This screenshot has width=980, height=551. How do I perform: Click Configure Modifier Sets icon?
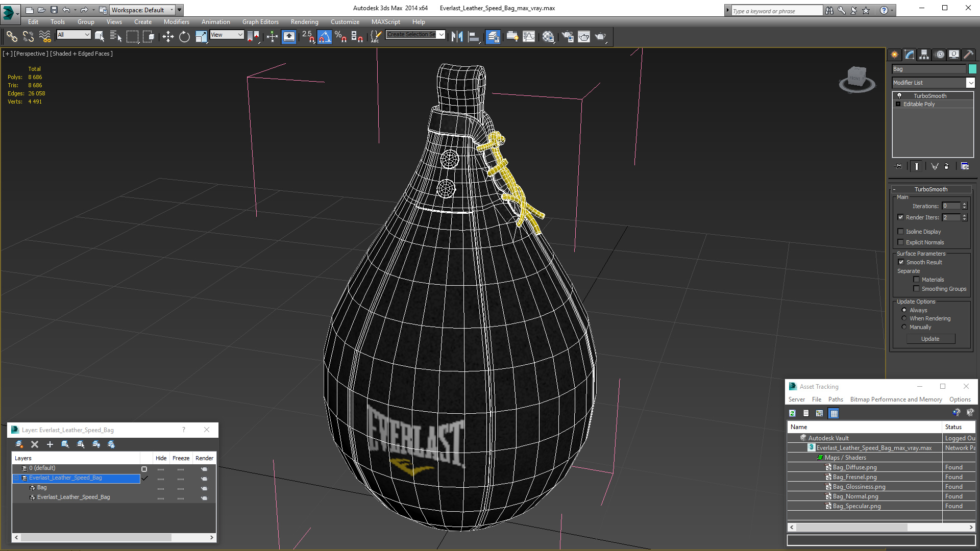coord(965,166)
